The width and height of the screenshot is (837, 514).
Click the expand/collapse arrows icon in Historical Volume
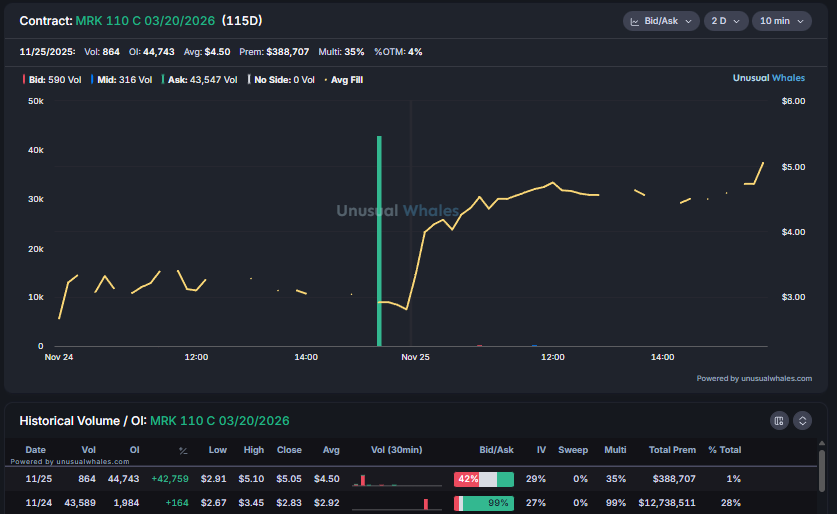(x=802, y=421)
